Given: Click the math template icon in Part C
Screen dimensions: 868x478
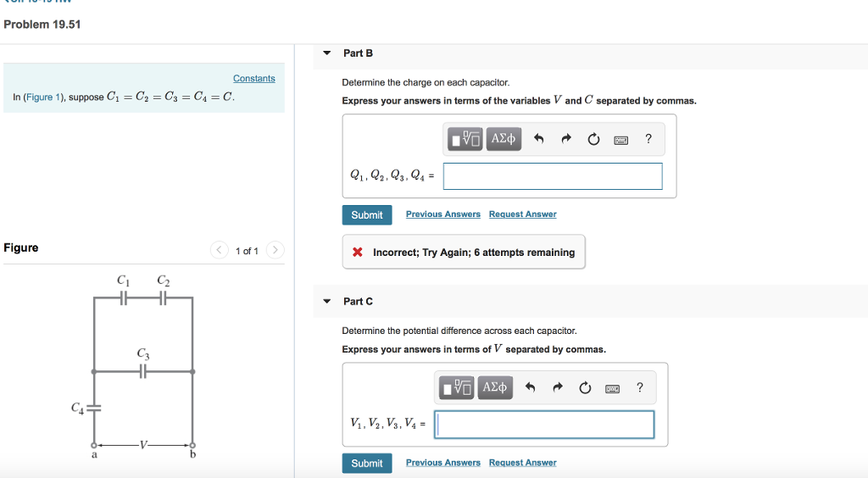Looking at the screenshot, I should point(457,388).
